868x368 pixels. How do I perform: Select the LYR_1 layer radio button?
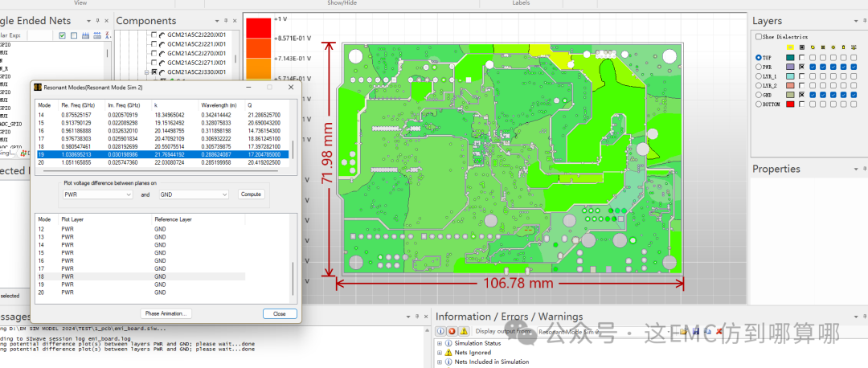(x=759, y=76)
